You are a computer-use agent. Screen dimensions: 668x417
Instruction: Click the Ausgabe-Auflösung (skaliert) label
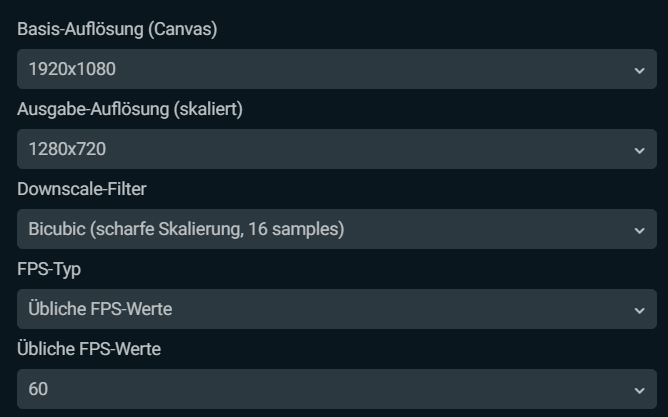coord(130,109)
